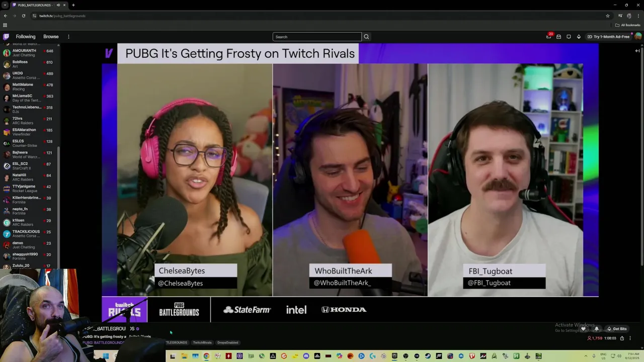Open the green H app in taskbar
Screen dimensions: 644x362
[x=516, y=356]
